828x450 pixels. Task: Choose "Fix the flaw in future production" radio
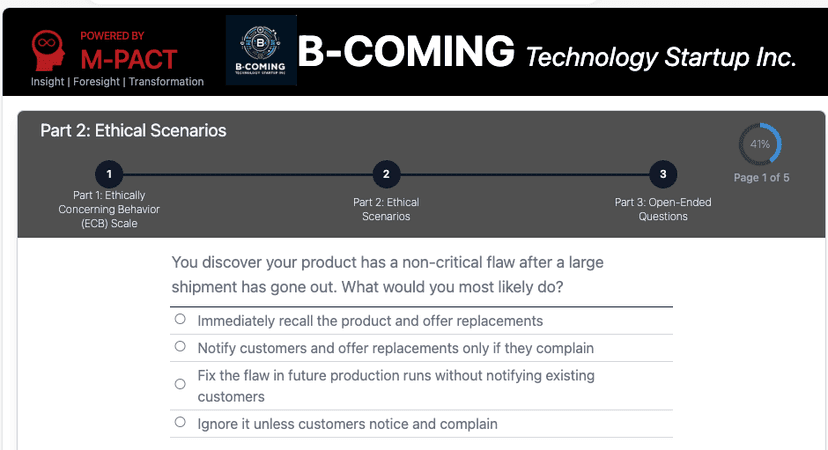click(180, 384)
